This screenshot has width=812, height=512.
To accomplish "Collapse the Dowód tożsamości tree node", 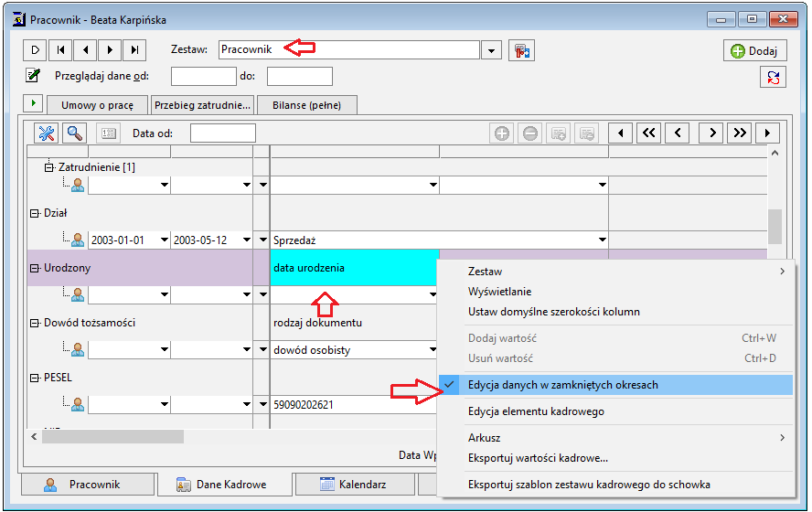I will point(34,323).
